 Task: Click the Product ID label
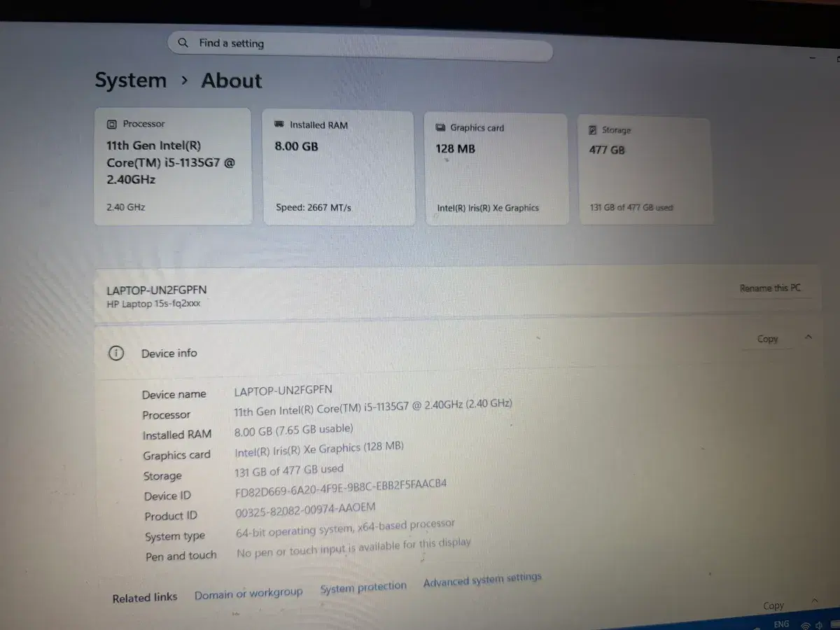pyautogui.click(x=171, y=517)
